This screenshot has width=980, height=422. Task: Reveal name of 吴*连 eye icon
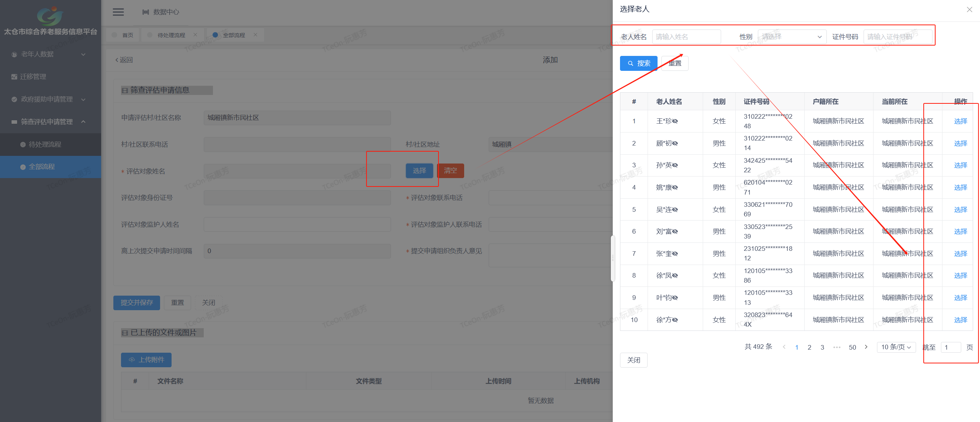(675, 210)
